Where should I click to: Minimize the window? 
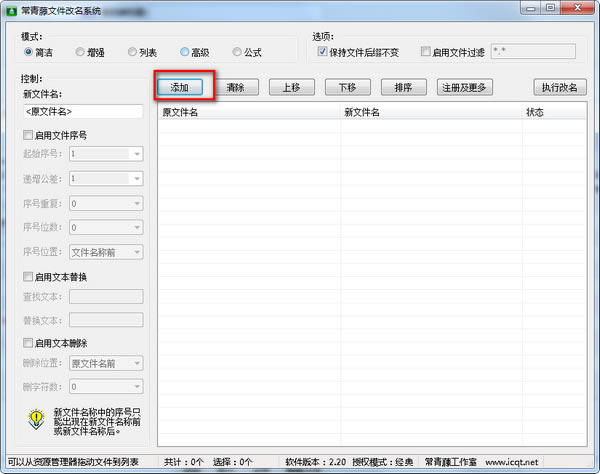(x=531, y=8)
